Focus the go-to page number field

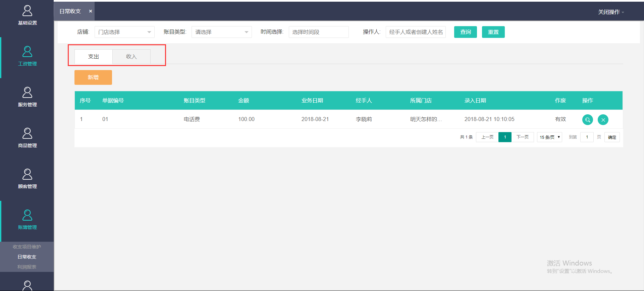coord(587,137)
